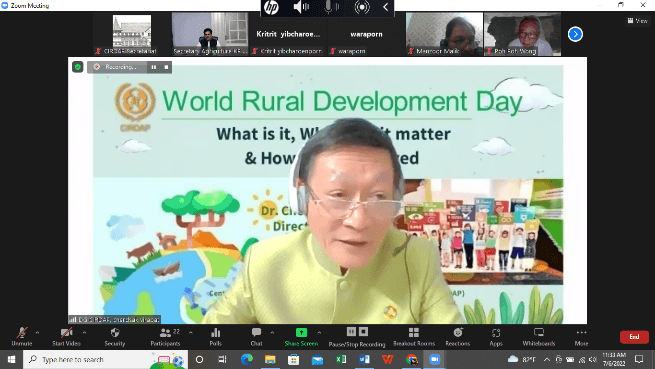
Task: Launch Microsoft Edge from the taskbar
Action: (246, 359)
